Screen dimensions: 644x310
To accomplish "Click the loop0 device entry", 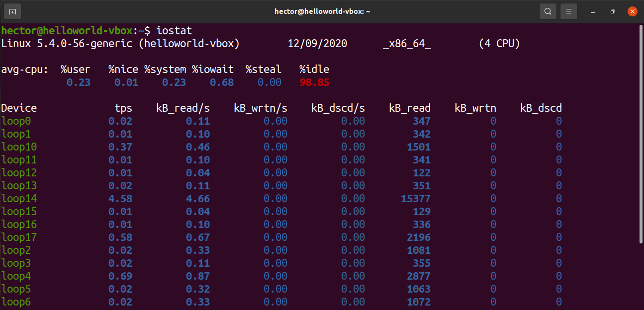I will 16,121.
